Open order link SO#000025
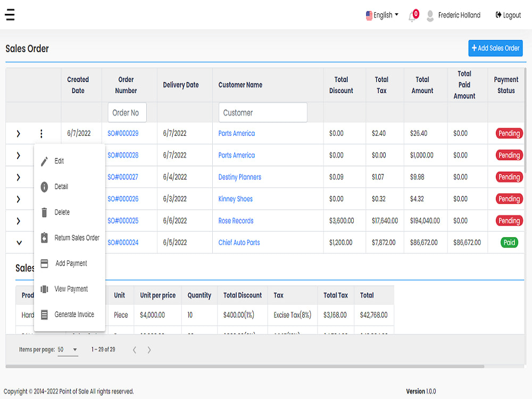Image resolution: width=532 pixels, height=399 pixels. click(x=123, y=221)
